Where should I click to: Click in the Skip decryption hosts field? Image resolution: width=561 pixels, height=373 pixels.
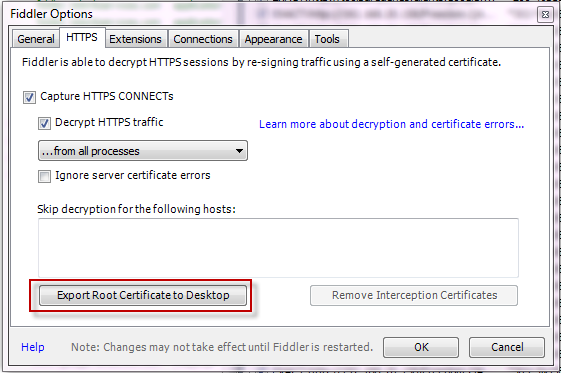[x=278, y=248]
